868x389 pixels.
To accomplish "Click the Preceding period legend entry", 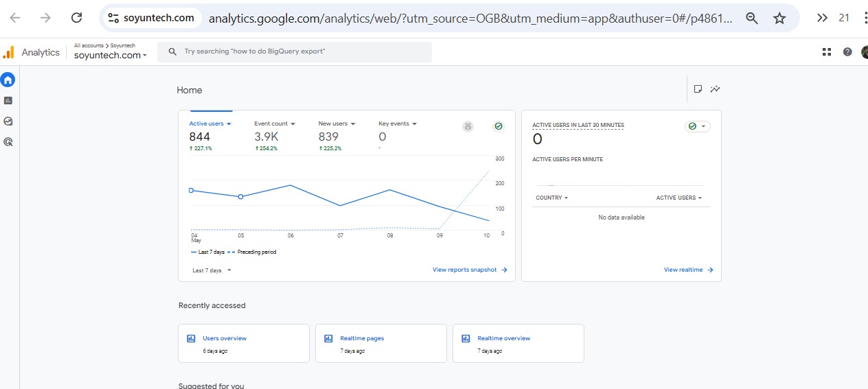I will (252, 252).
